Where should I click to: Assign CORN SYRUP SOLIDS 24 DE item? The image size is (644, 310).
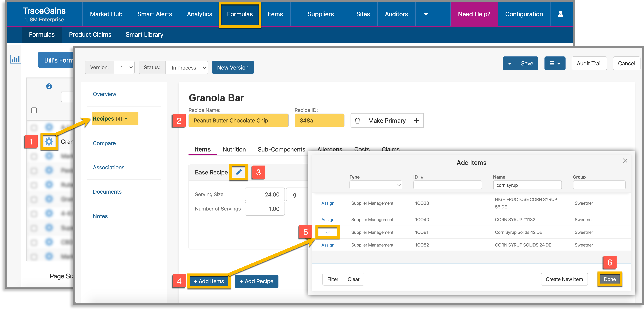pos(328,245)
